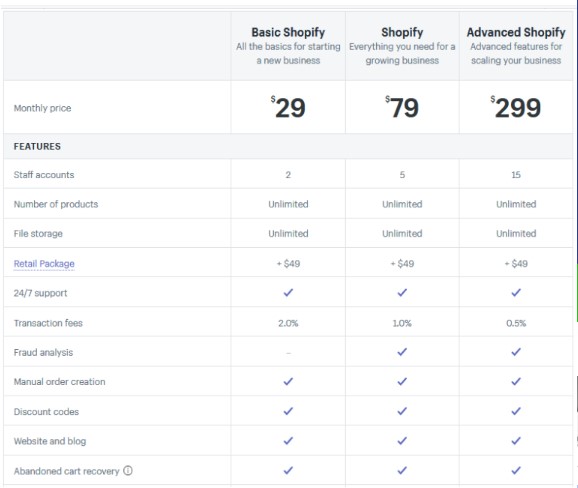Click Discount codes checkmark for Basic Shopify

288,411
